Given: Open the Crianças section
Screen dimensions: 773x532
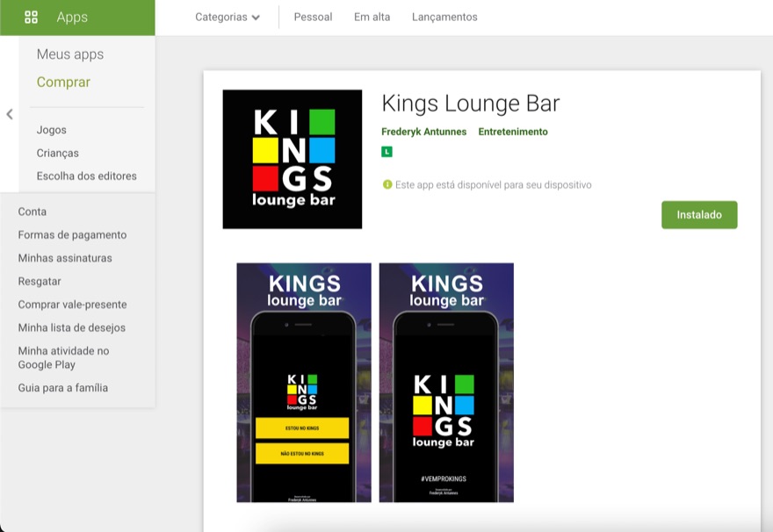Looking at the screenshot, I should (x=58, y=154).
